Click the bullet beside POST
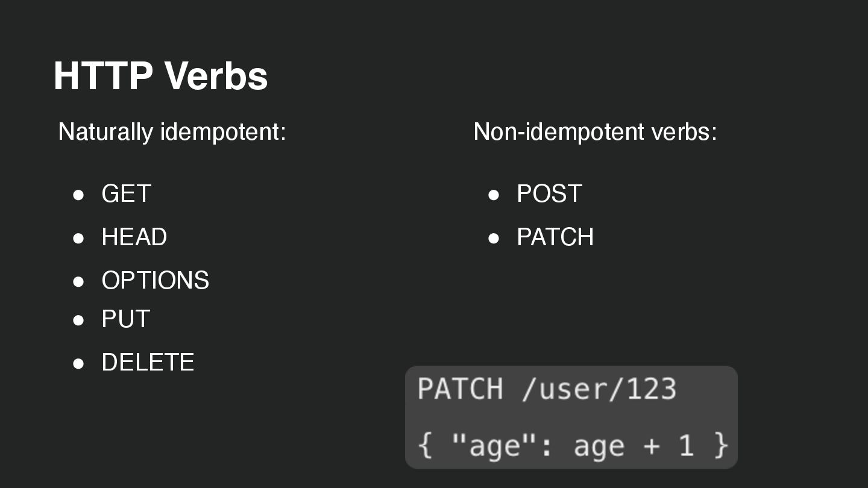 pyautogui.click(x=494, y=195)
